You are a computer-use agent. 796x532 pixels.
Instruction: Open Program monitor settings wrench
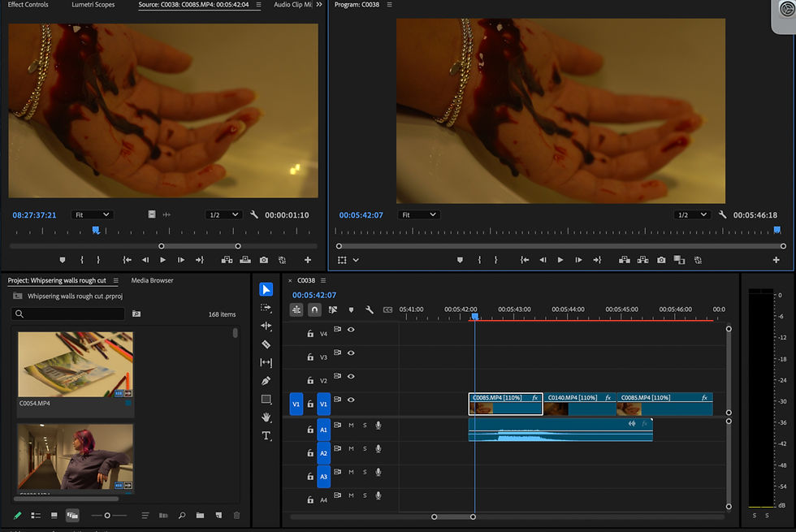click(722, 214)
